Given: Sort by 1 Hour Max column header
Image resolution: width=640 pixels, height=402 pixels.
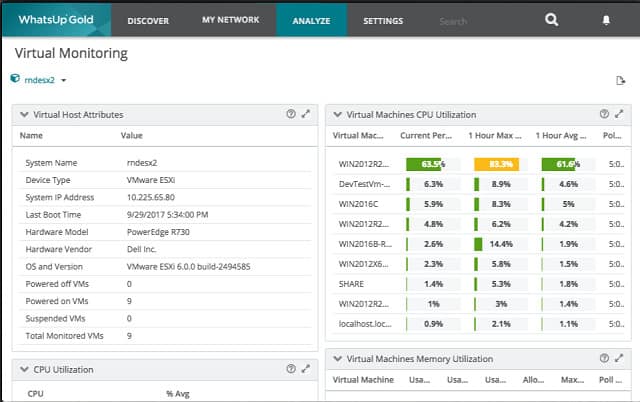Looking at the screenshot, I should (x=495, y=135).
